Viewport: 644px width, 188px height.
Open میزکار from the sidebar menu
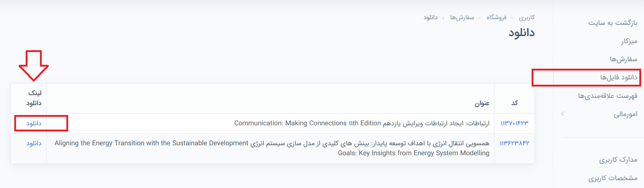point(629,41)
